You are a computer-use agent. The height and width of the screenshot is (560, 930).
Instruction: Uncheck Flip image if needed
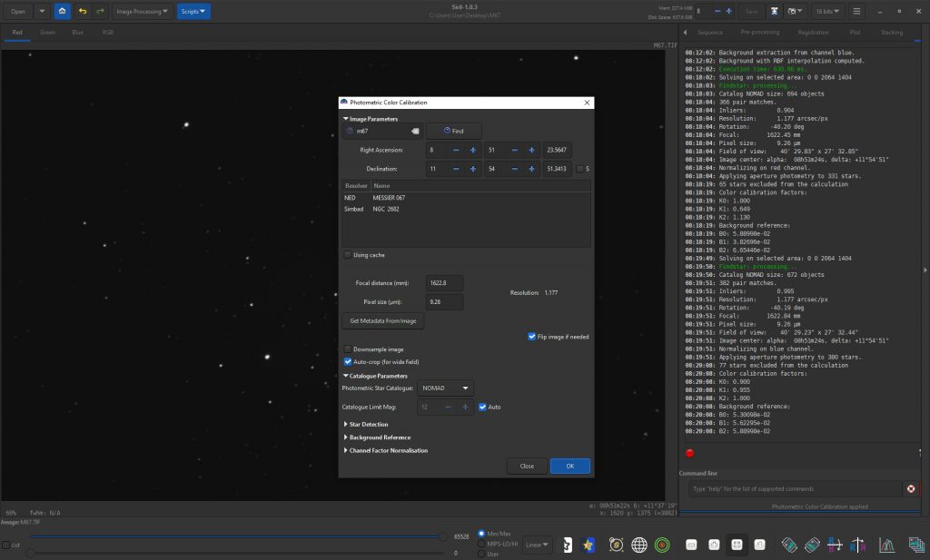(531, 336)
